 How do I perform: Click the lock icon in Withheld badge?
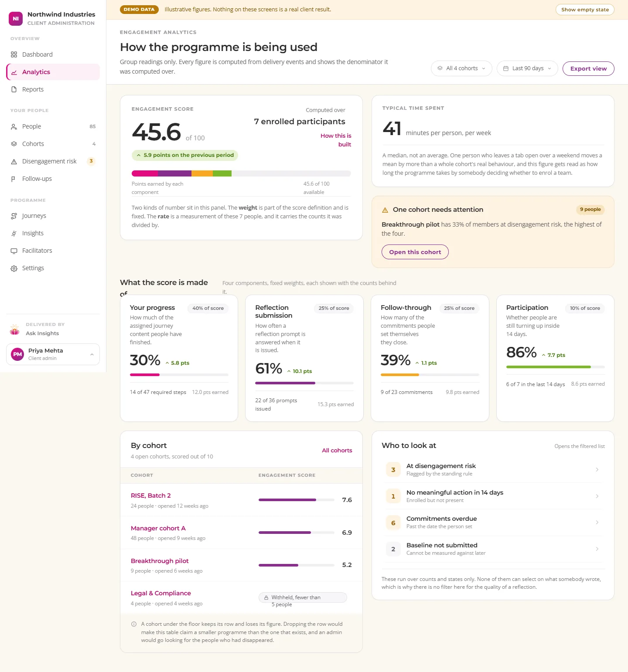pos(266,597)
